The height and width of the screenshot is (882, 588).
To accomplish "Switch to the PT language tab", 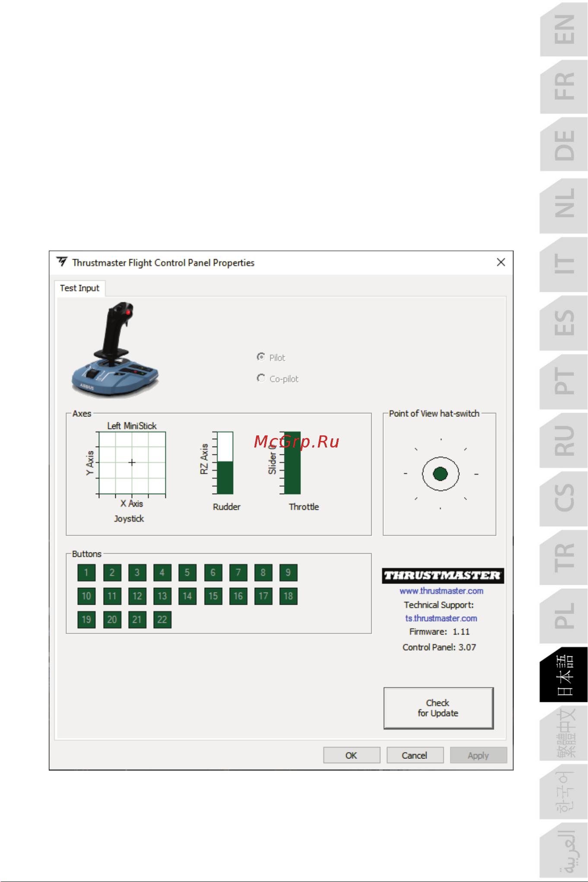I will [564, 381].
